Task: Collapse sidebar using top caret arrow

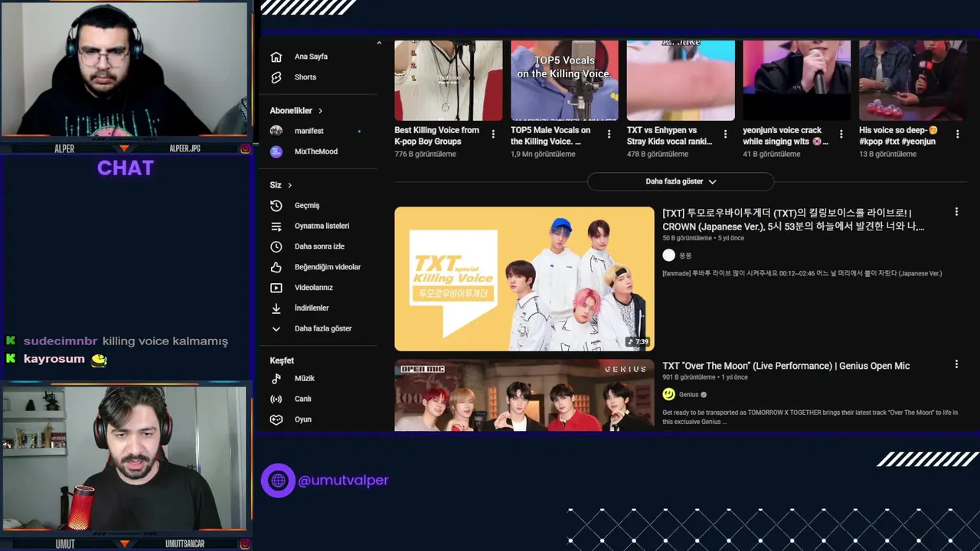Action: pos(379,43)
